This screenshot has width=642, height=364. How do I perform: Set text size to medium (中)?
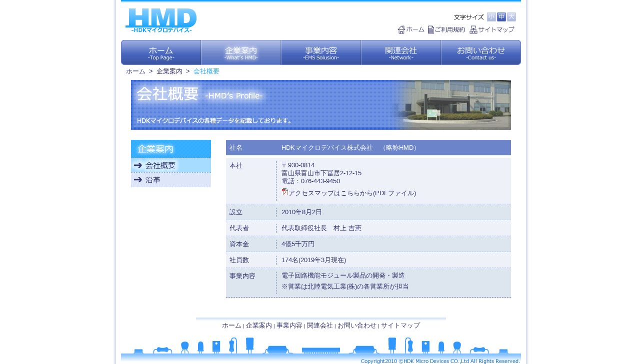pyautogui.click(x=501, y=17)
